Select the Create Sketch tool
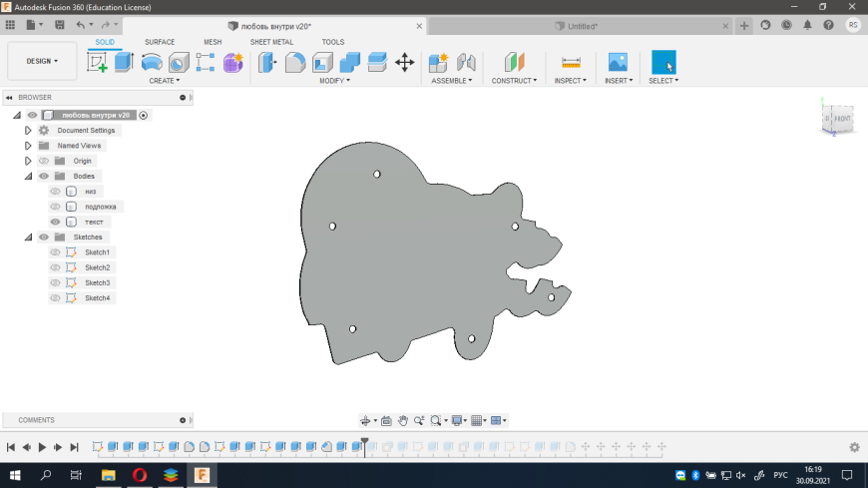 click(97, 62)
